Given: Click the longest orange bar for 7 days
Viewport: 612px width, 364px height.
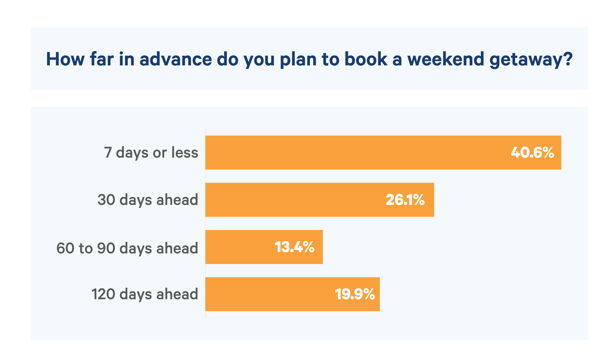Looking at the screenshot, I should tap(383, 153).
